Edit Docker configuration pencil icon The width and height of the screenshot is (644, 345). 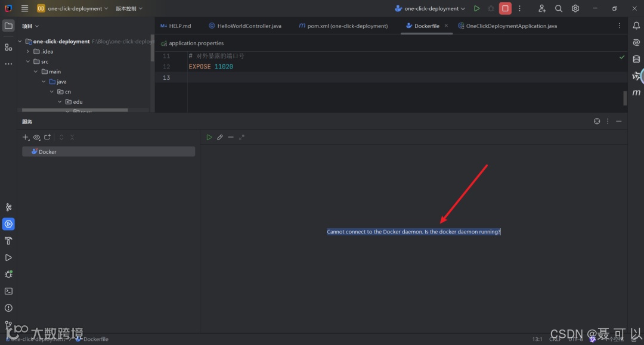220,138
